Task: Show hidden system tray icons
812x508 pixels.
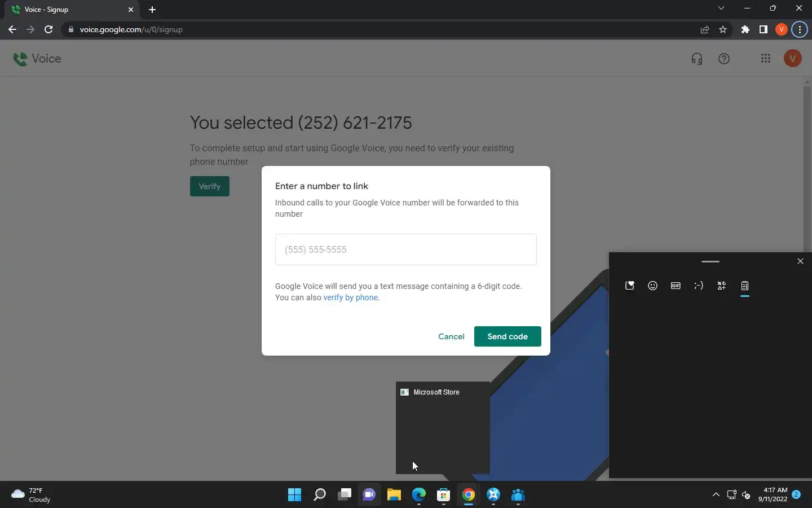Action: (716, 495)
